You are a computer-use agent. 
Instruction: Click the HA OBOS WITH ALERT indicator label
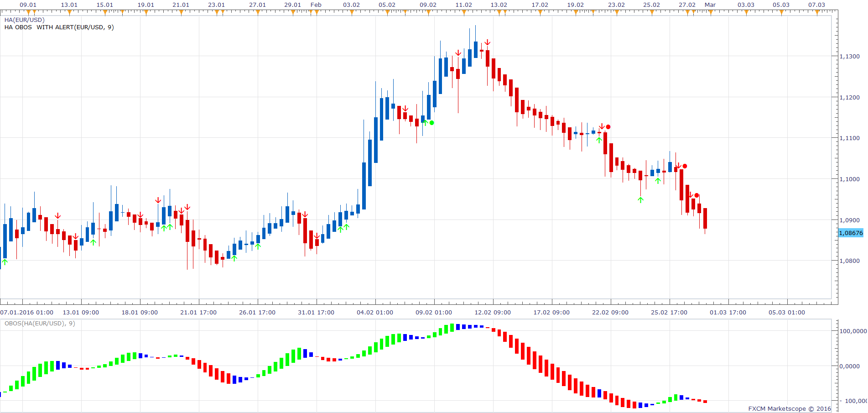(59, 27)
